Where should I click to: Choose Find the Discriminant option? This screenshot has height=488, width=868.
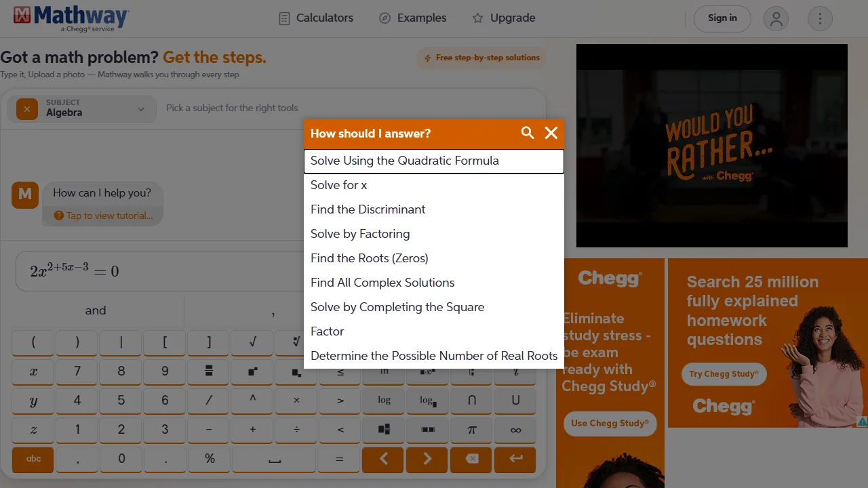pos(434,209)
